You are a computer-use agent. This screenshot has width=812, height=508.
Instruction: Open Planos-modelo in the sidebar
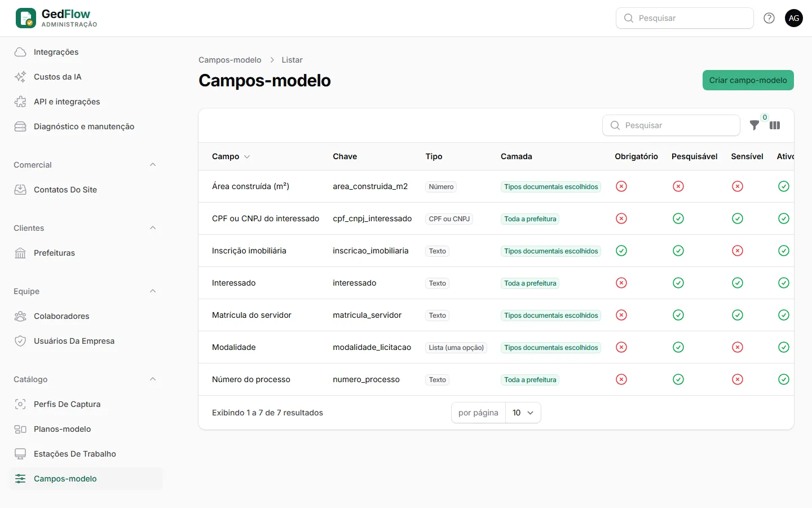tap(86, 429)
